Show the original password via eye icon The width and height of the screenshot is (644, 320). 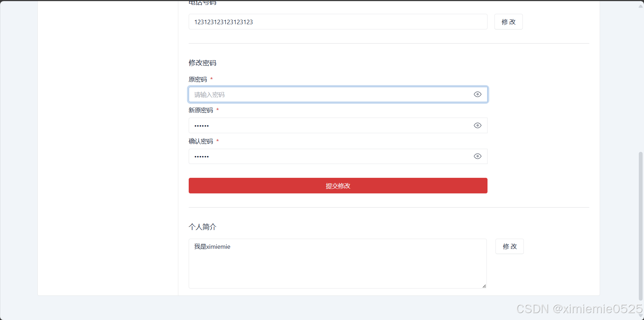tap(477, 94)
